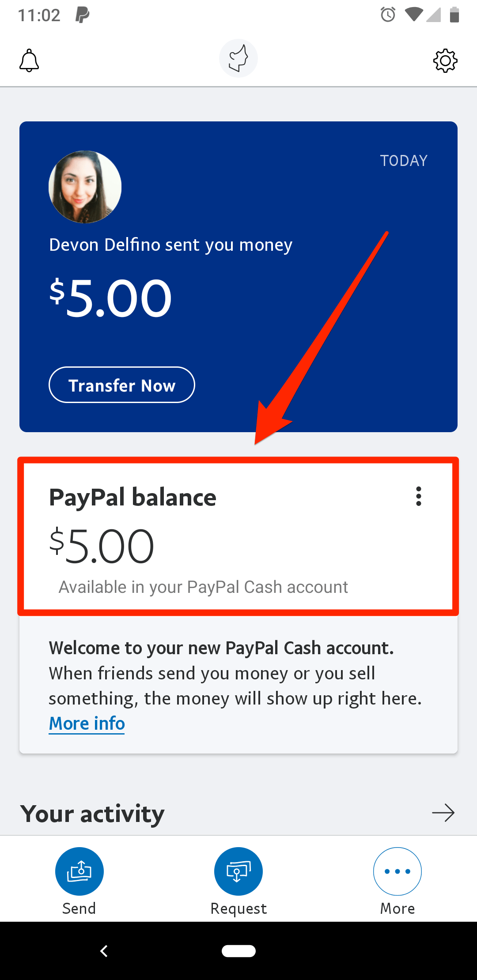477x980 pixels.
Task: Tap the PayPal balance $5.00 amount
Action: (x=102, y=547)
